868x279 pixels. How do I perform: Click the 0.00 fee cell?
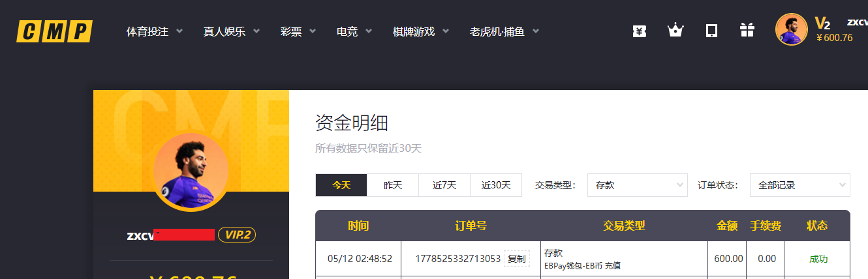coord(767,259)
